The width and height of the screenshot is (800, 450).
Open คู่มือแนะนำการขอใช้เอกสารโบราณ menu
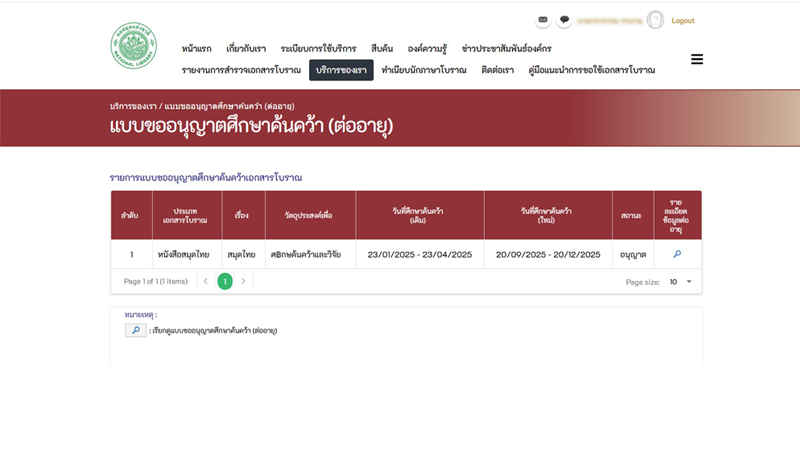[x=591, y=70]
